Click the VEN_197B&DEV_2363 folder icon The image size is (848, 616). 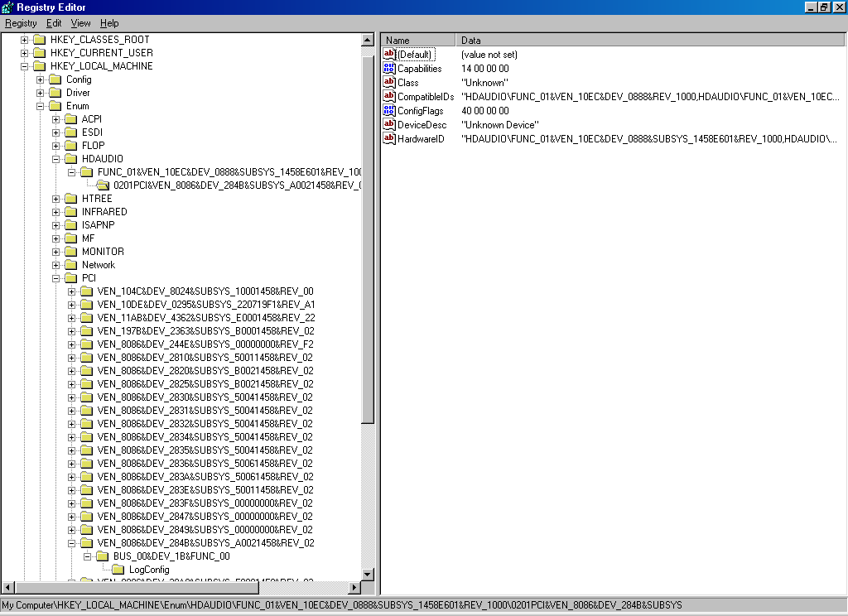coord(86,331)
